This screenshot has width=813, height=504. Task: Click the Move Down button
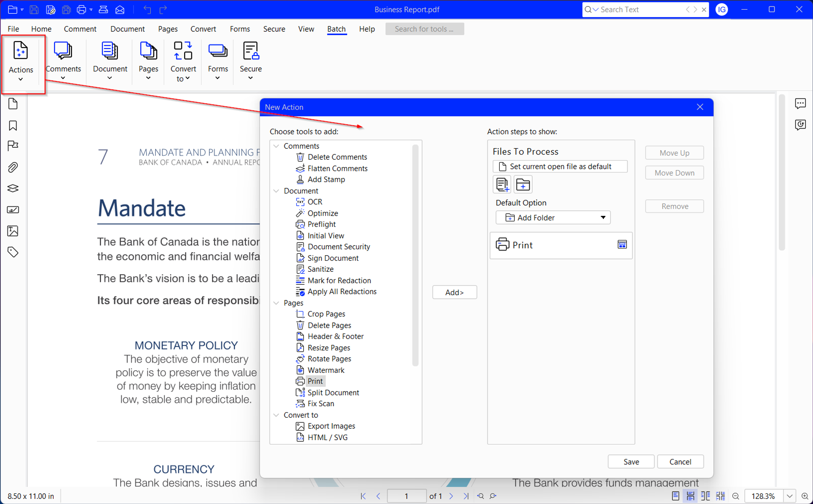[674, 173]
